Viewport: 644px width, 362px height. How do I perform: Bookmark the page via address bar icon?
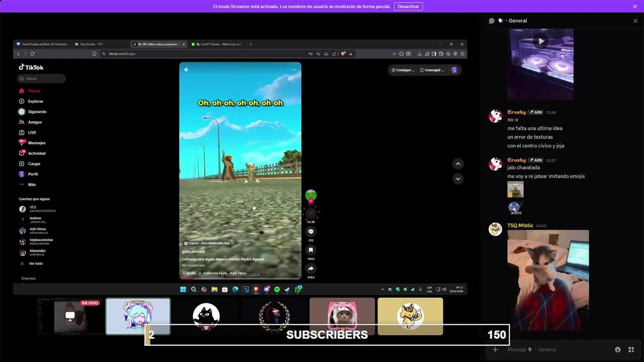coord(95,54)
